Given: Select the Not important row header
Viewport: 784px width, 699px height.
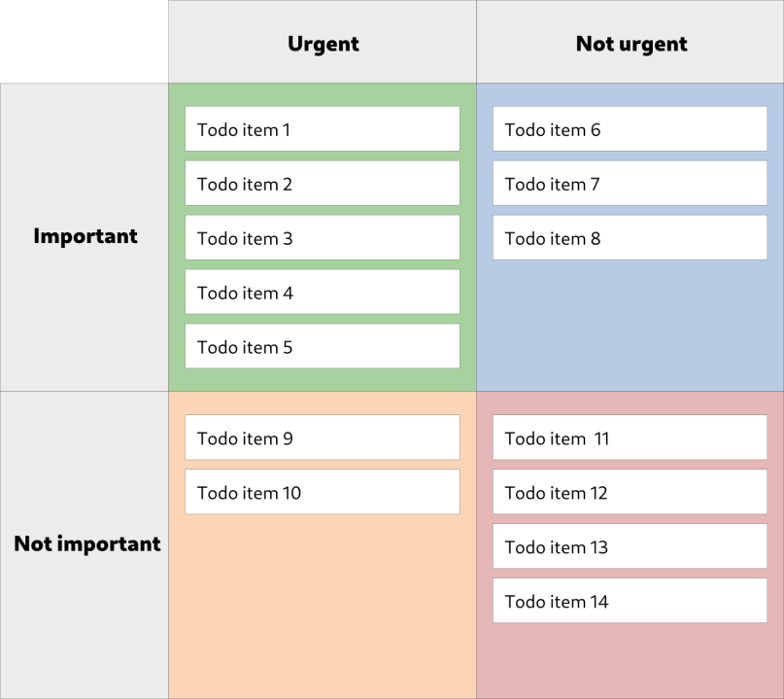Looking at the screenshot, I should pyautogui.click(x=85, y=544).
